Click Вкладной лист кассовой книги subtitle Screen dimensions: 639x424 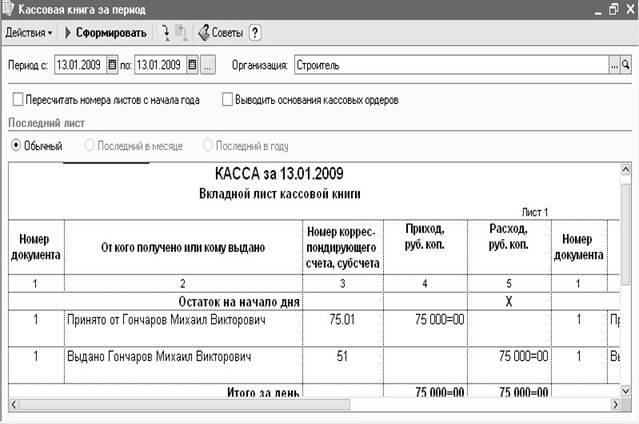click(x=280, y=193)
